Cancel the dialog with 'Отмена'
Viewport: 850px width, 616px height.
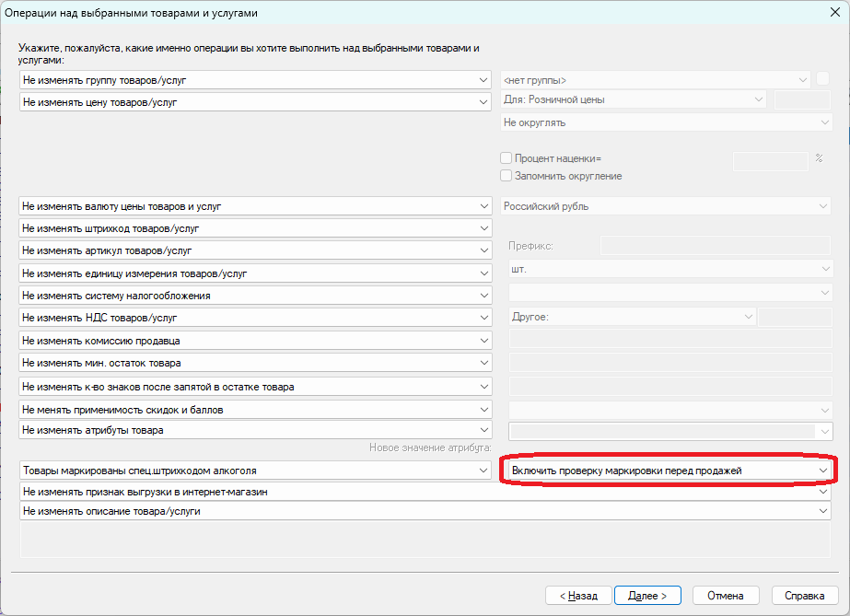726,596
